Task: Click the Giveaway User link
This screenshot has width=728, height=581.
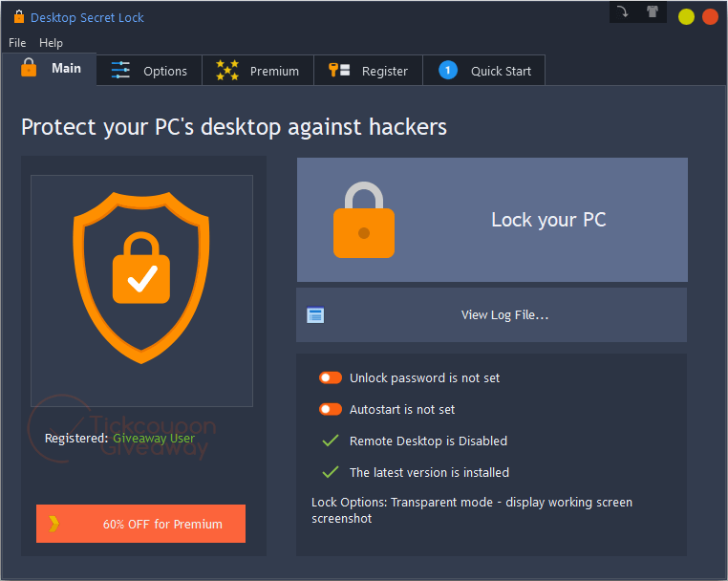Action: pyautogui.click(x=154, y=438)
